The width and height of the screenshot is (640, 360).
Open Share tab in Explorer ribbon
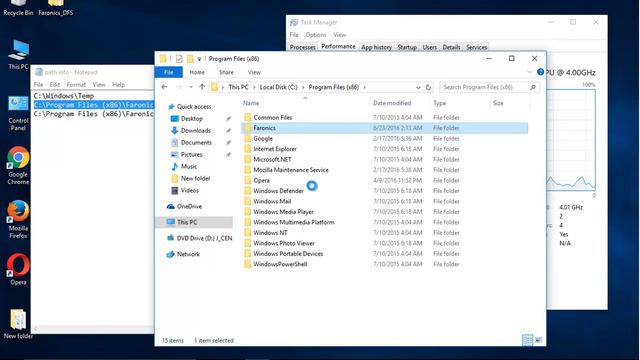point(226,72)
